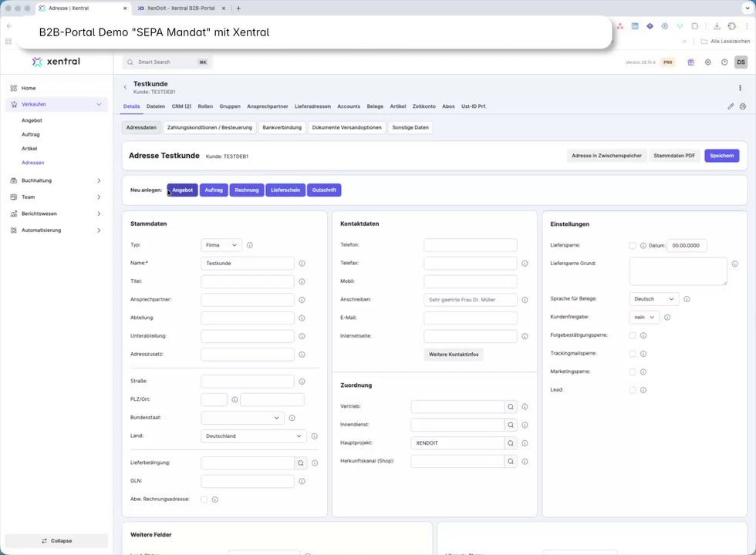This screenshot has width=756, height=555.
Task: Click the print icon near tabs
Action: tap(742, 106)
